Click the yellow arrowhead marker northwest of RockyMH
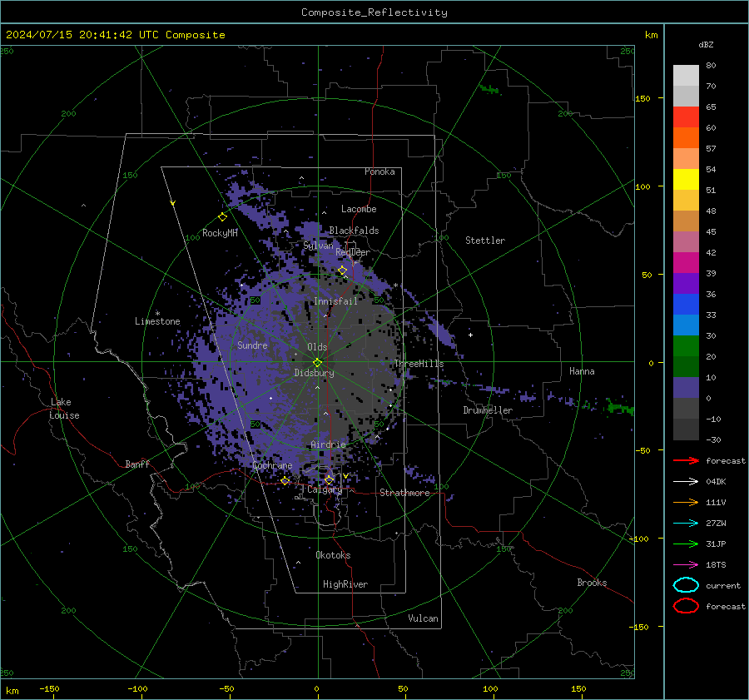 point(173,203)
